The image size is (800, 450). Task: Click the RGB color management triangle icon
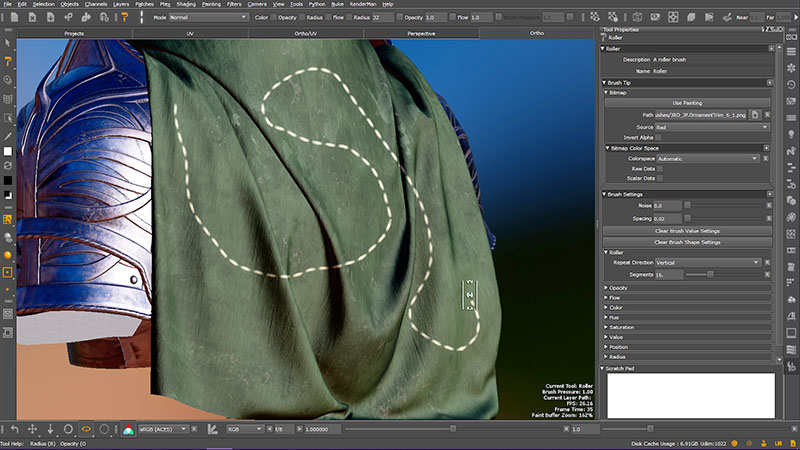click(x=128, y=429)
